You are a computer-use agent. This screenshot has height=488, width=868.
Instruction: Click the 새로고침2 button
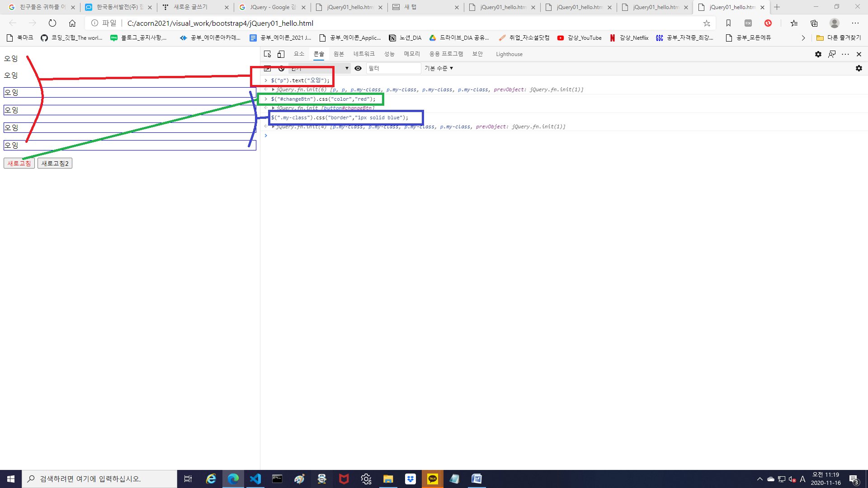pos(55,164)
